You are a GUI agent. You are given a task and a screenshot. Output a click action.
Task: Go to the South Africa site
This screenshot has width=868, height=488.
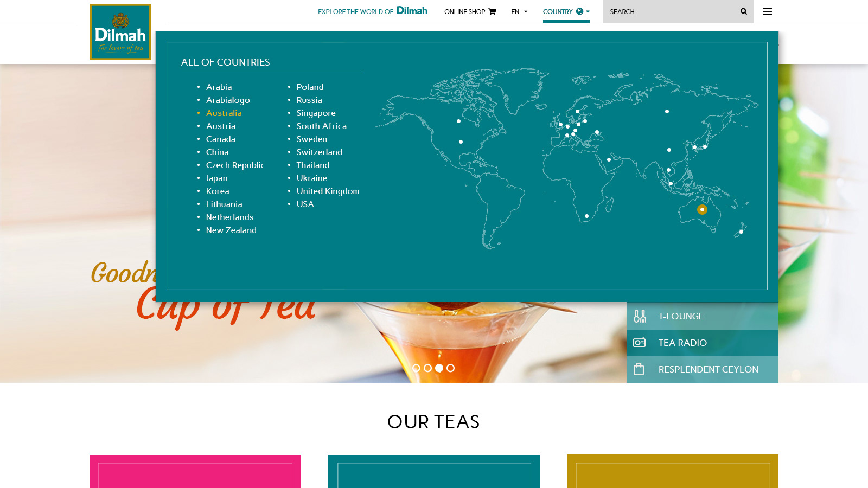322,126
